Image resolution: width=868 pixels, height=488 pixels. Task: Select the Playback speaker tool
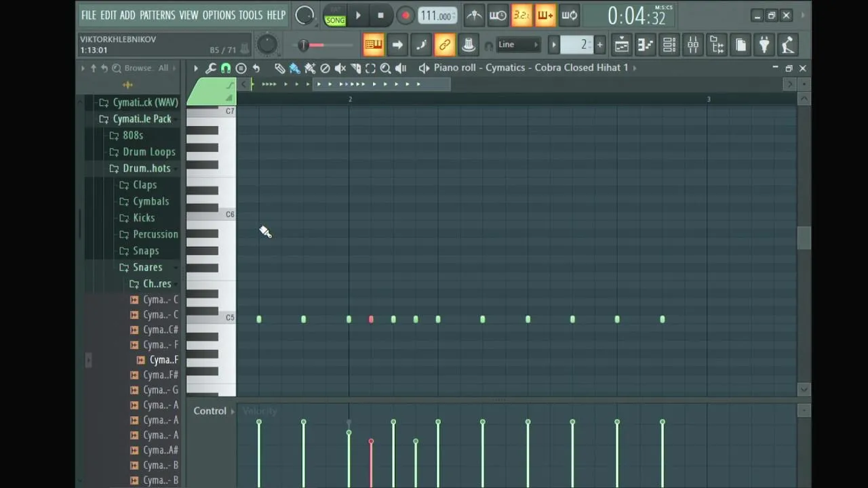[401, 68]
